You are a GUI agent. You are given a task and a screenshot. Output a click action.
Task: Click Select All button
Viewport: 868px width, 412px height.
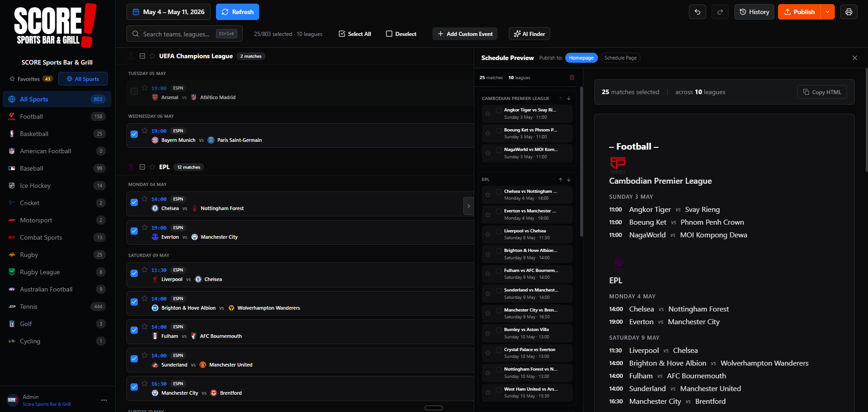(x=355, y=34)
